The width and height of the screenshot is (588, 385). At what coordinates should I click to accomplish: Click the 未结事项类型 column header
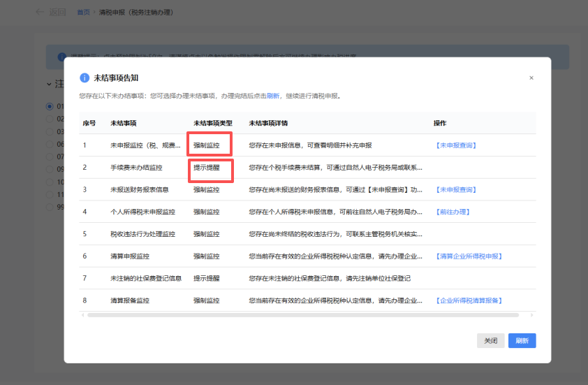click(x=212, y=123)
